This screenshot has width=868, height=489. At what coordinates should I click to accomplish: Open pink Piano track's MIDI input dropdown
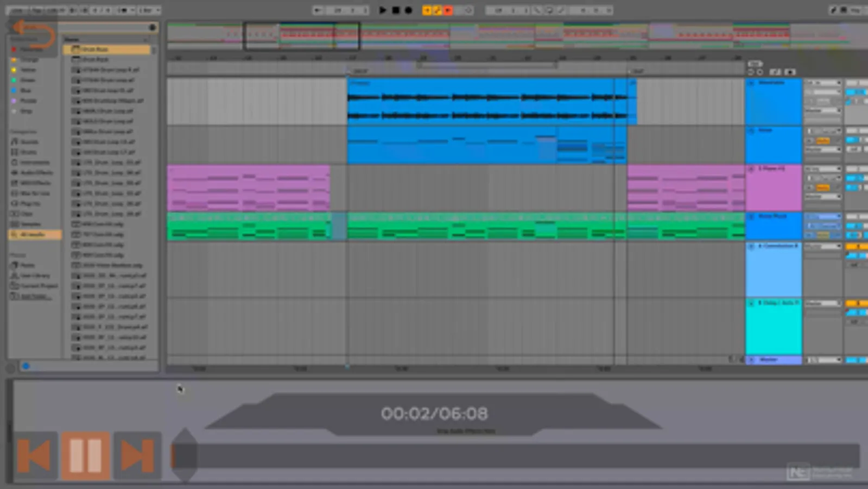coord(823,169)
